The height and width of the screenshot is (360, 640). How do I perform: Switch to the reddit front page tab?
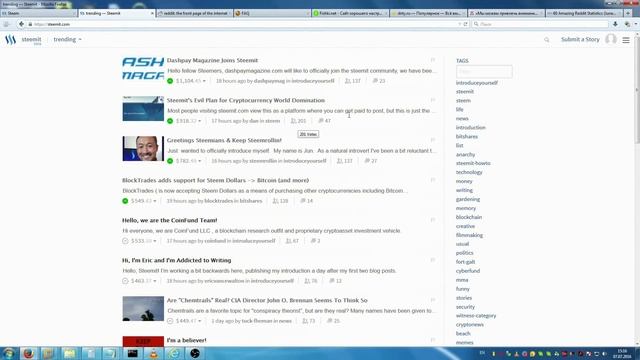click(195, 13)
